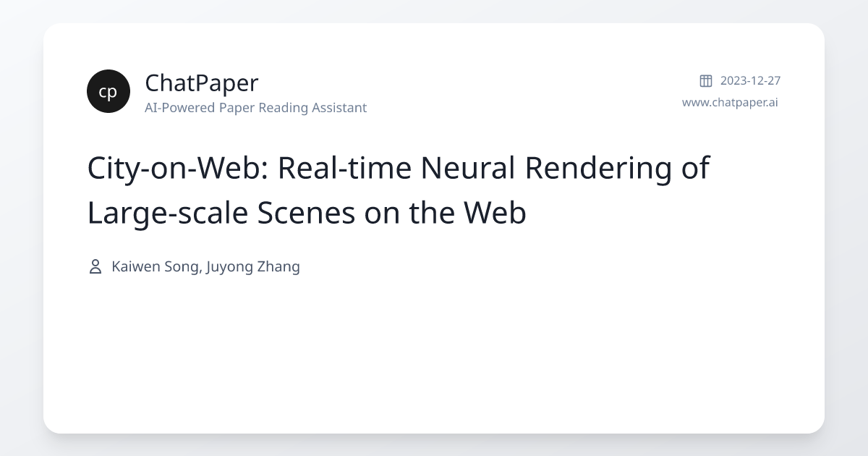Open the www.chatpaper.ai link
Viewport: 868px width, 456px height.
(x=730, y=102)
